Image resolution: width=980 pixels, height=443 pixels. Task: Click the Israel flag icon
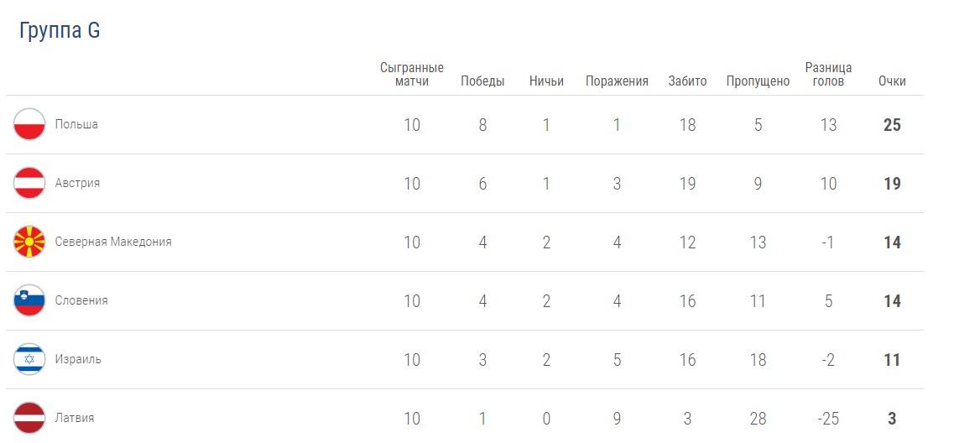point(29,359)
